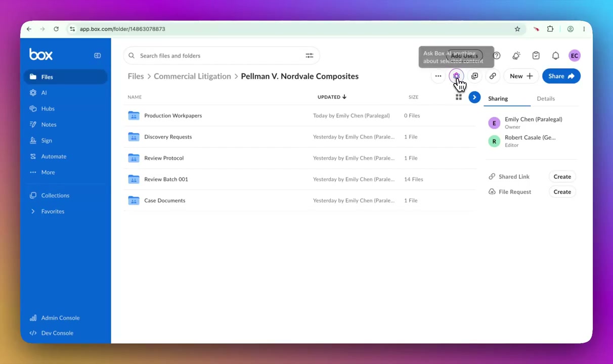Open browser extensions puzzle icon
The image size is (613, 364).
click(550, 29)
